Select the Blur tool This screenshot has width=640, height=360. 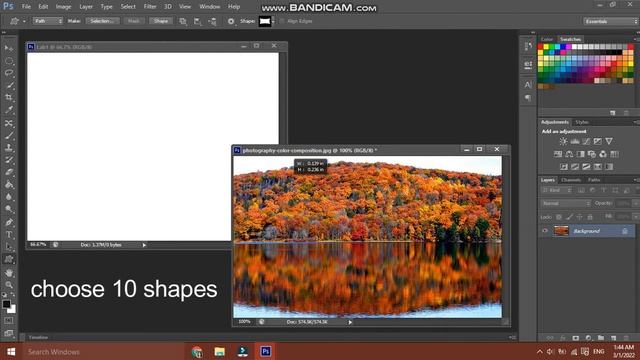[9, 197]
